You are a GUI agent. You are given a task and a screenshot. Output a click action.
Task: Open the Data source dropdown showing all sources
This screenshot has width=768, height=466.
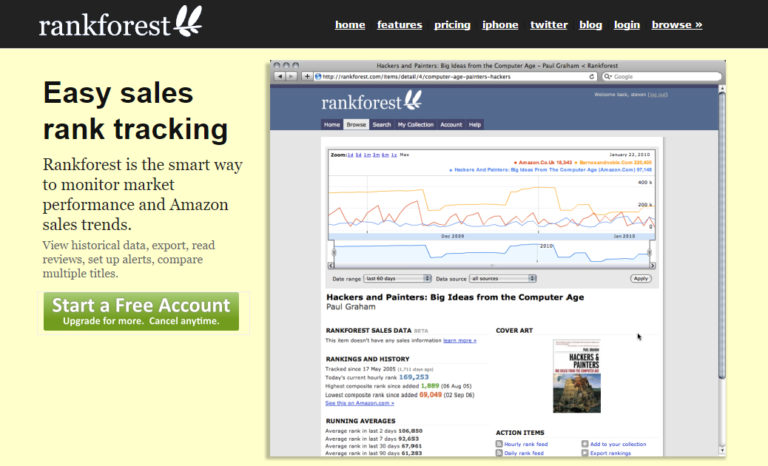(503, 278)
